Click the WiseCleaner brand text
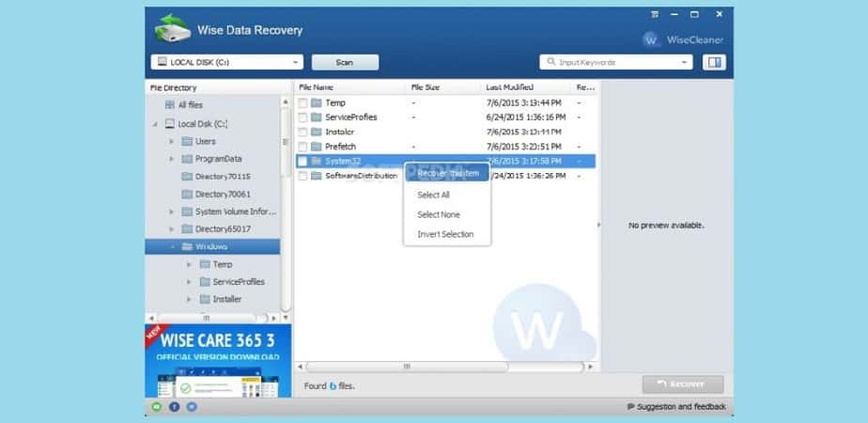868x423 pixels. 695,39
